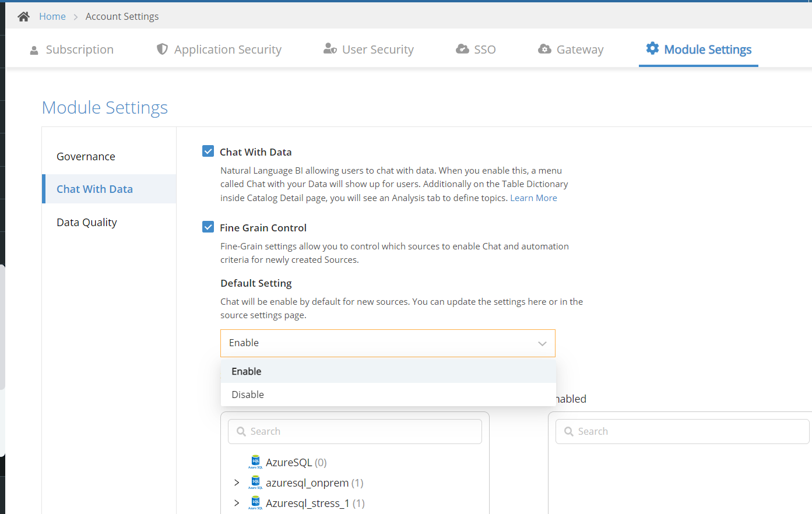The width and height of the screenshot is (812, 514).
Task: Click the Home house icon in breadcrumb
Action: click(23, 16)
